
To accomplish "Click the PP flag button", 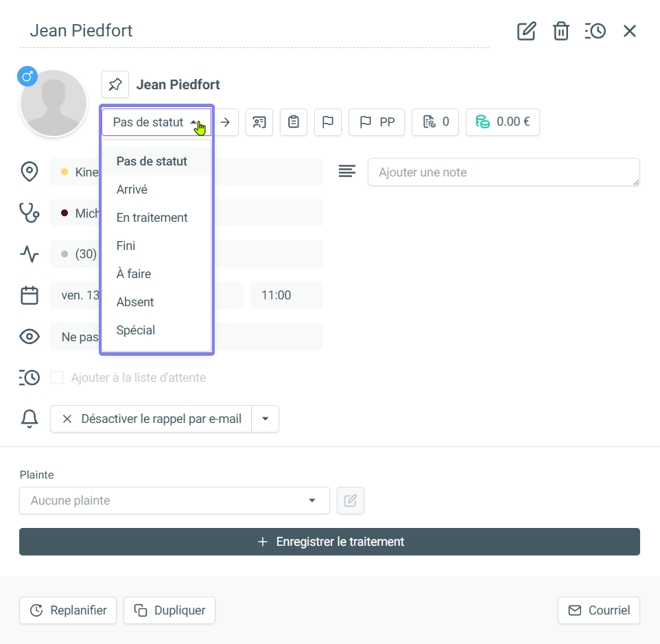I will 377,122.
